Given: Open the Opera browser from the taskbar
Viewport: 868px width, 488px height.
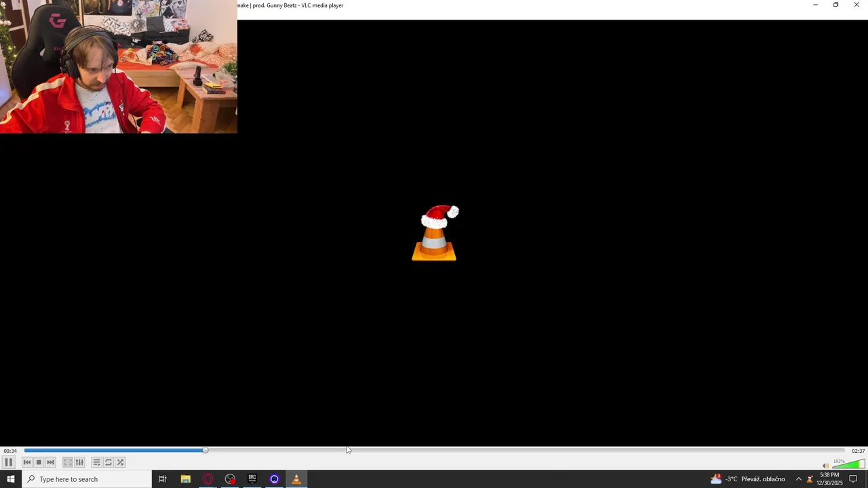Looking at the screenshot, I should tap(208, 479).
